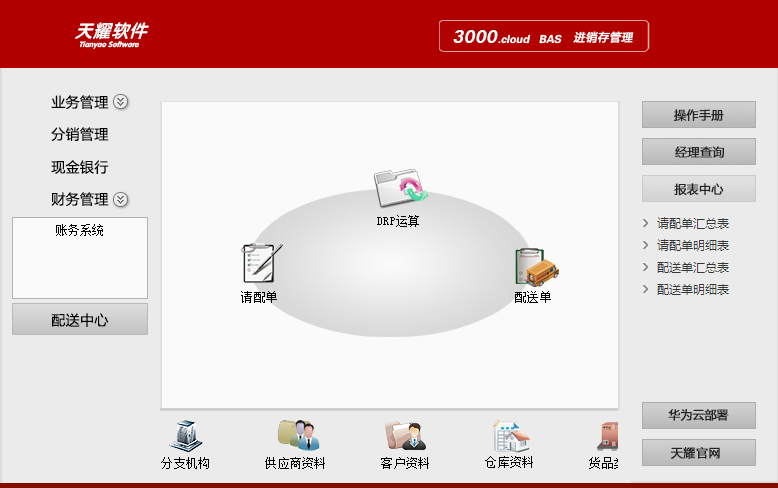
Task: Click the 请配单 text label
Action: [259, 297]
